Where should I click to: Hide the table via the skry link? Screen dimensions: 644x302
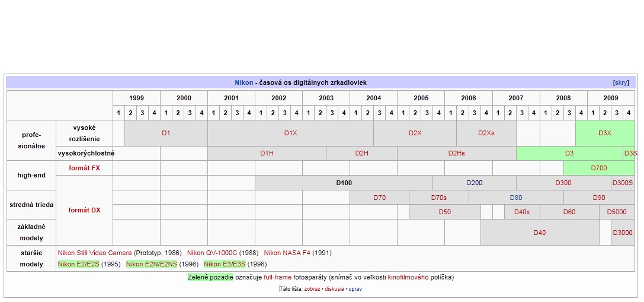coord(620,82)
